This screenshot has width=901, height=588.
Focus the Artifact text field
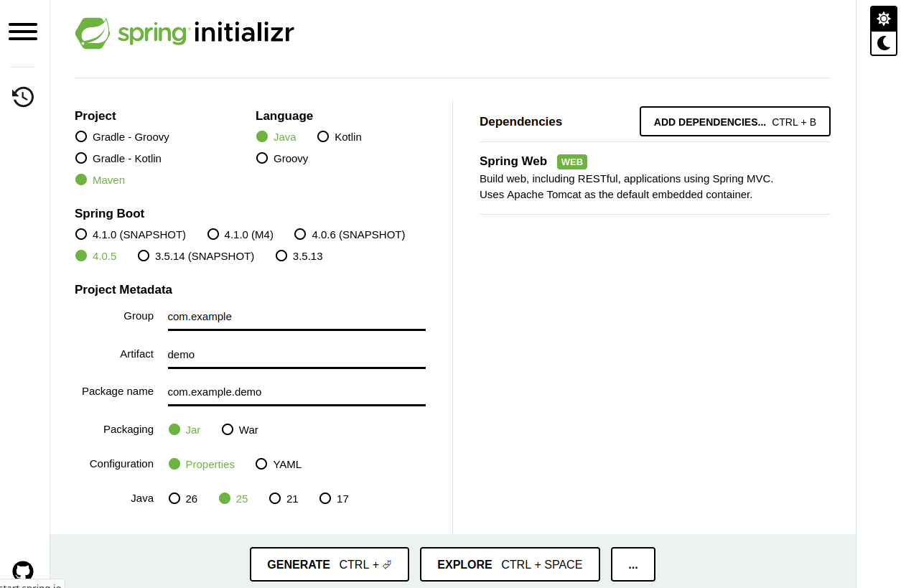click(x=296, y=355)
